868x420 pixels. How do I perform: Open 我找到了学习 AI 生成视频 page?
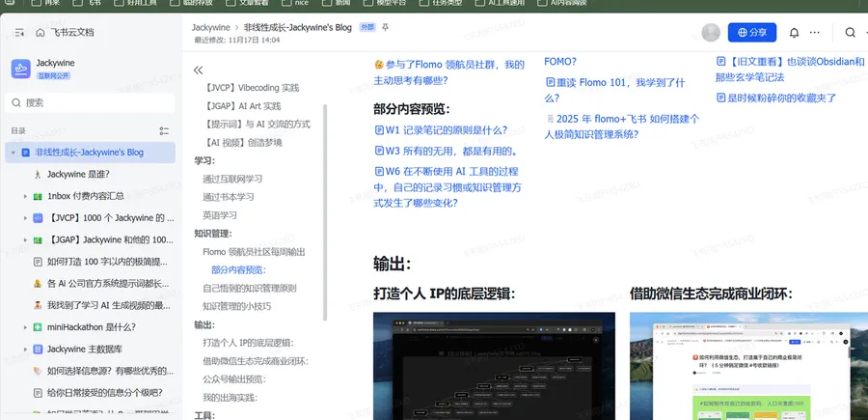tap(108, 305)
